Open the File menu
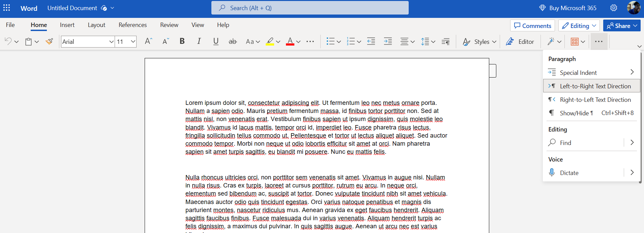The height and width of the screenshot is (233, 644). point(10,25)
